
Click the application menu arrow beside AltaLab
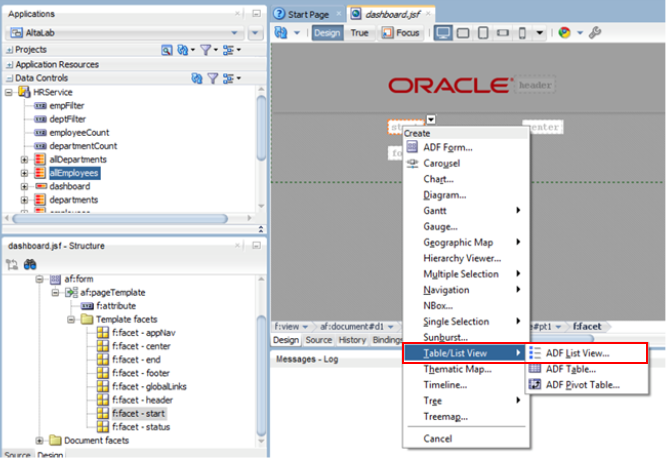pos(255,33)
